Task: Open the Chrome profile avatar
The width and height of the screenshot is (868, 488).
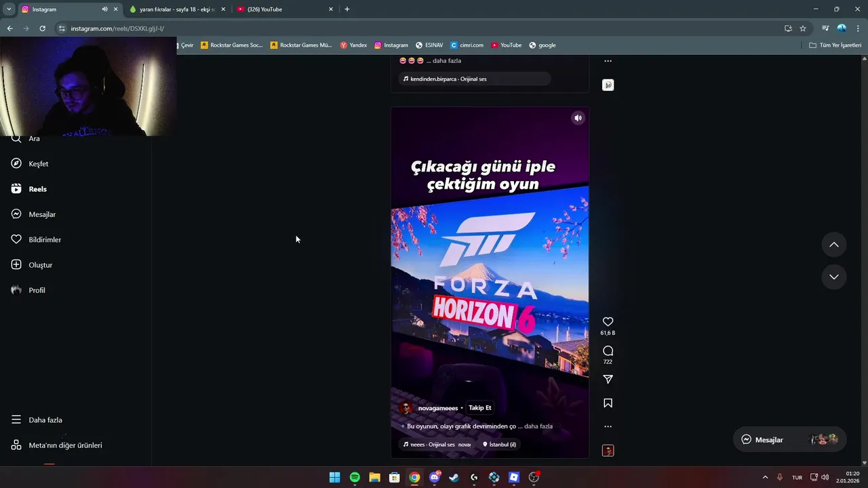Action: tap(842, 28)
